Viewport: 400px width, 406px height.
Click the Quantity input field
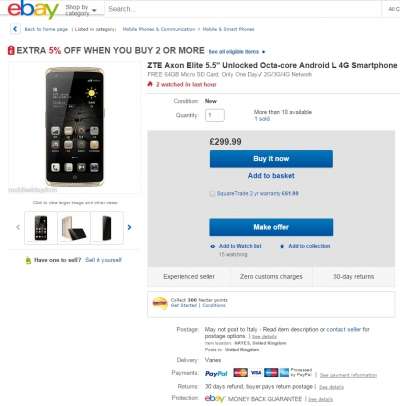pos(215,115)
